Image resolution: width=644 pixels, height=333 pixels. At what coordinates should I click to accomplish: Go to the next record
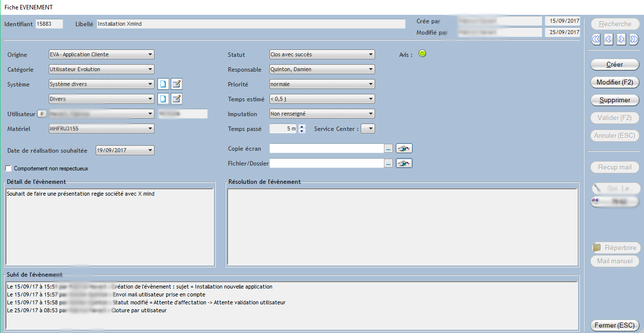pyautogui.click(x=621, y=39)
